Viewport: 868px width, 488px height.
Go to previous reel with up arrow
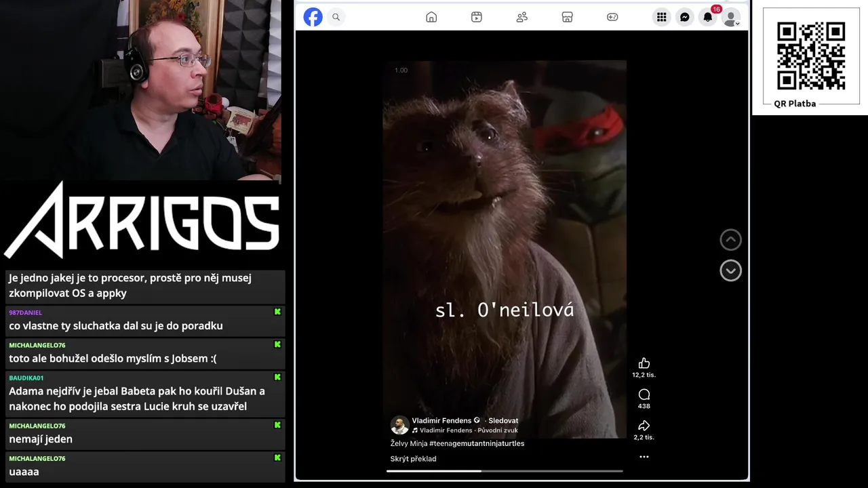point(730,239)
